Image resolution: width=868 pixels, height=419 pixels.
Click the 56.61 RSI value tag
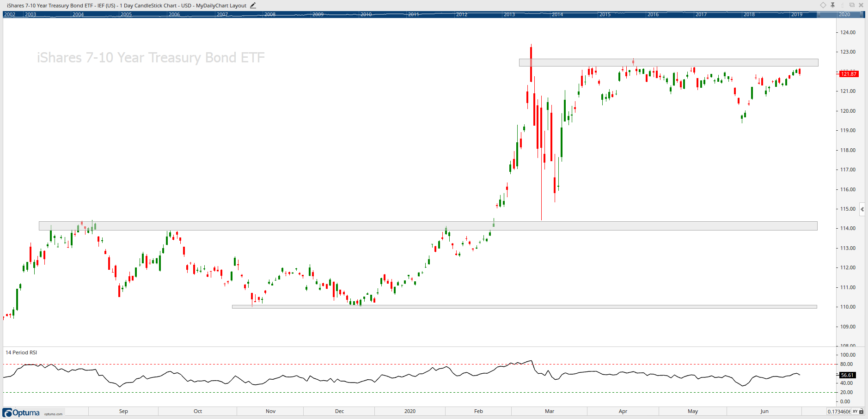[x=847, y=375]
